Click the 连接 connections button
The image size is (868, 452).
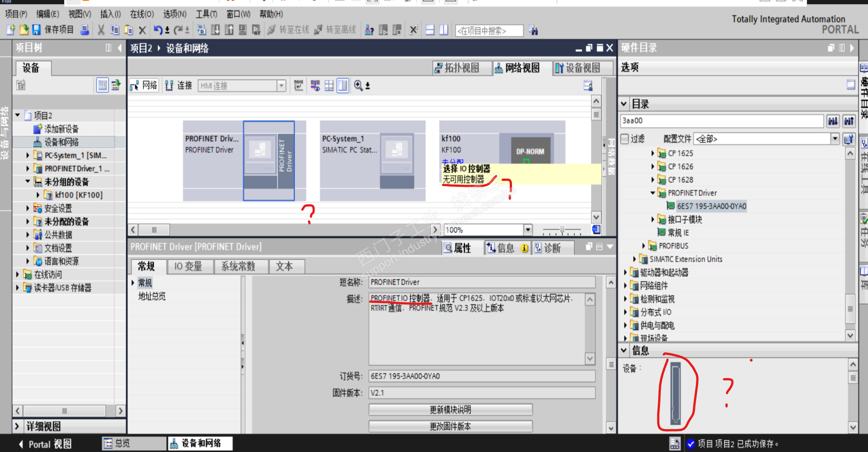(179, 85)
